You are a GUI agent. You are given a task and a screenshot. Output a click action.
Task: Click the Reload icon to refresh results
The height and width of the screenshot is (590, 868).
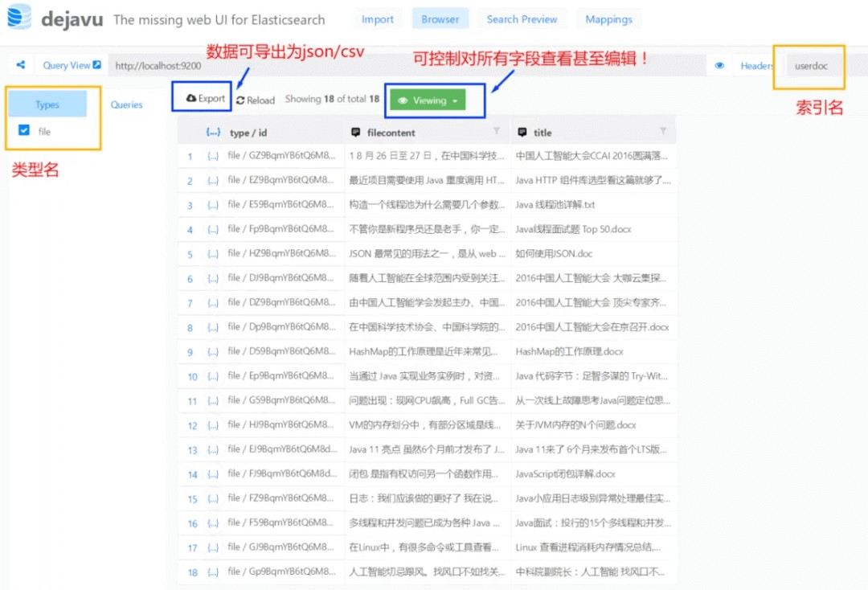243,100
